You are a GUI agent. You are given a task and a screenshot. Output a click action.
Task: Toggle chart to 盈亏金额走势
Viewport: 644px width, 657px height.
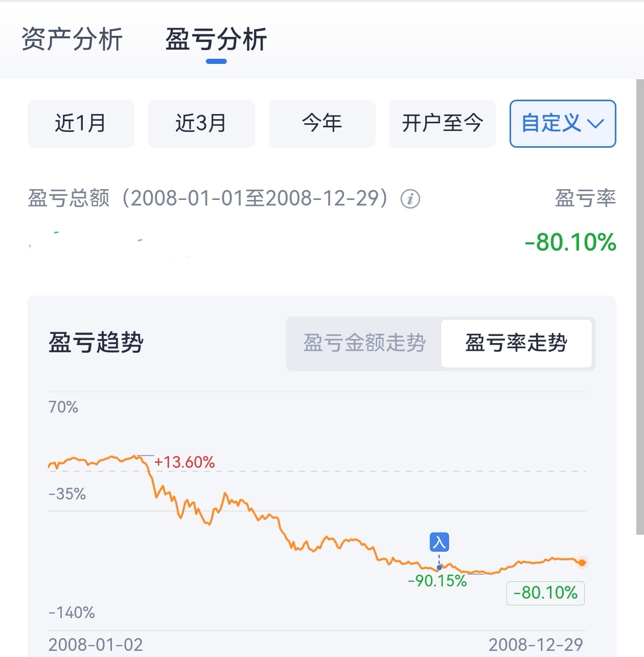(364, 343)
